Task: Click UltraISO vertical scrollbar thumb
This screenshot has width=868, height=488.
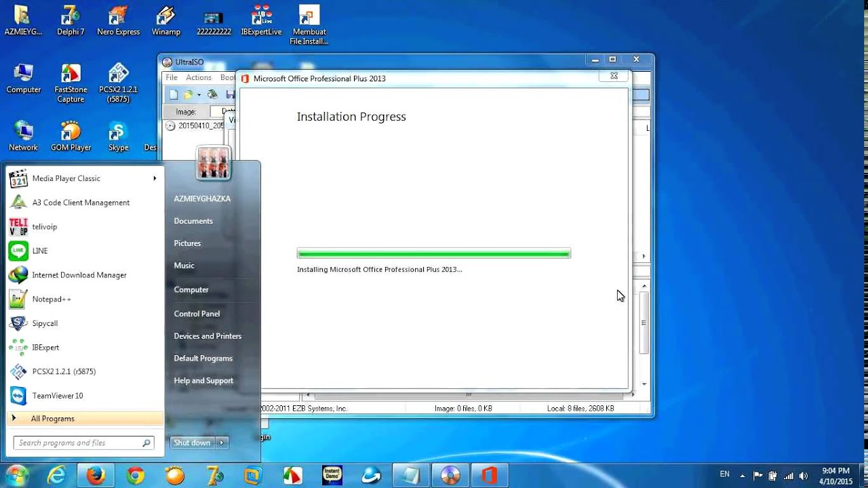Action: coord(644,322)
